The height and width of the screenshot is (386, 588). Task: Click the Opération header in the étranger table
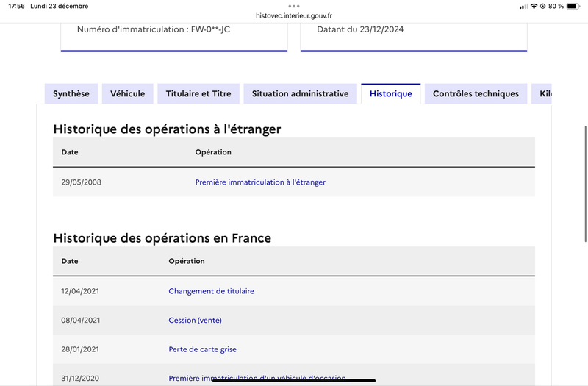point(213,152)
